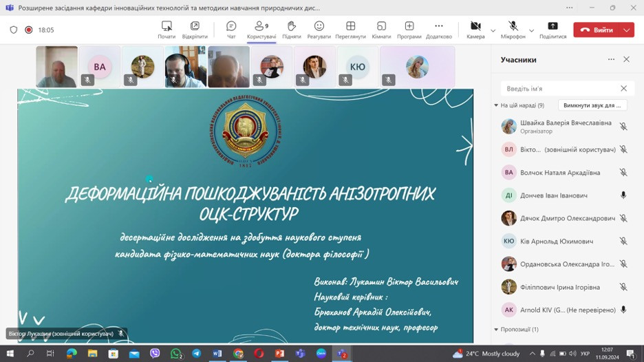Open the Переглянути view options
The image size is (644, 362).
(350, 29)
